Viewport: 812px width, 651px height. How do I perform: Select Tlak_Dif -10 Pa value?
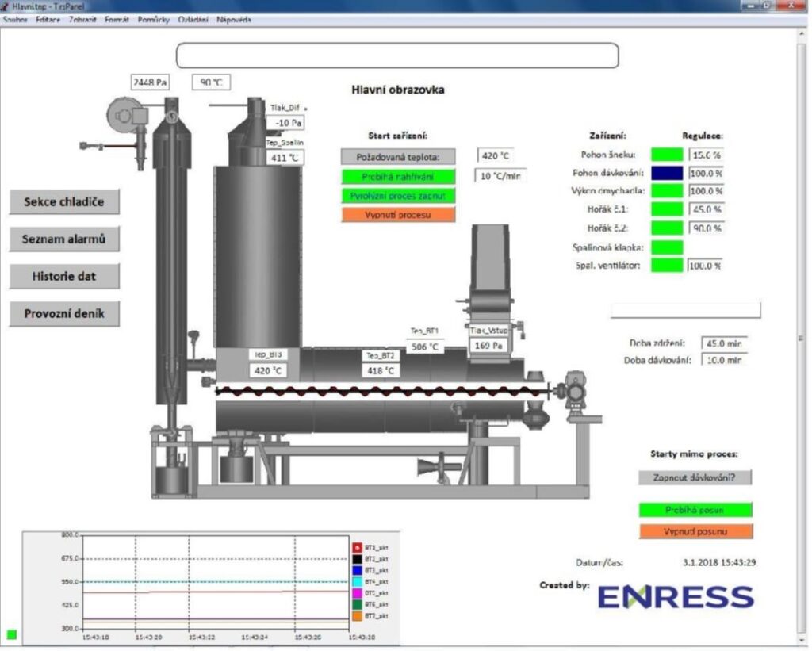coord(285,123)
